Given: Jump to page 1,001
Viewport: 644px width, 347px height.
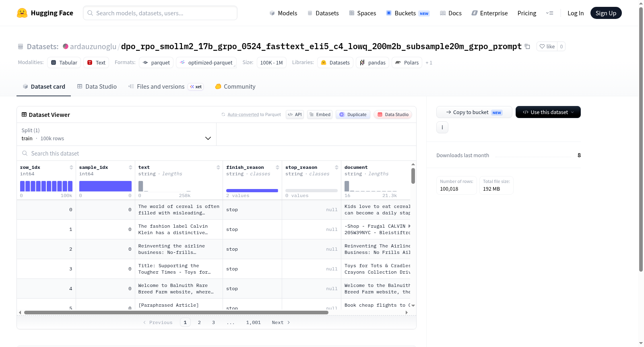Looking at the screenshot, I should (x=254, y=322).
